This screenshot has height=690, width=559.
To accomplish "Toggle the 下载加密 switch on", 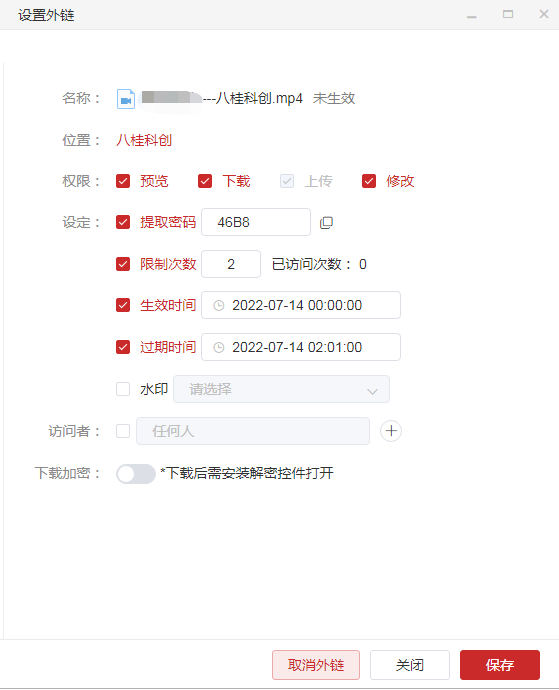I will tap(136, 474).
